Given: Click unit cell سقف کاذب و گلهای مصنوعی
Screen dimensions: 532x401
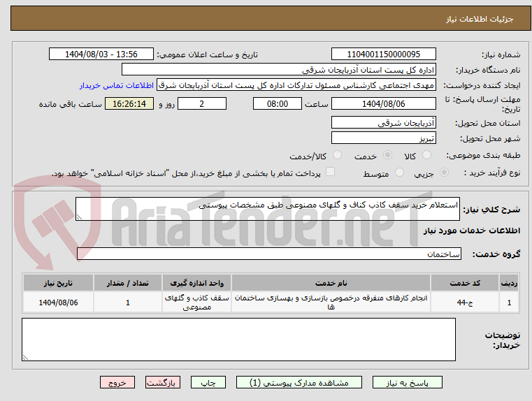Looking at the screenshot, I should tap(196, 302).
